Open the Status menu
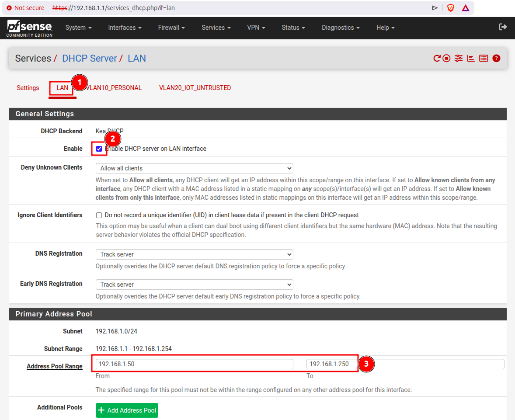 (293, 28)
